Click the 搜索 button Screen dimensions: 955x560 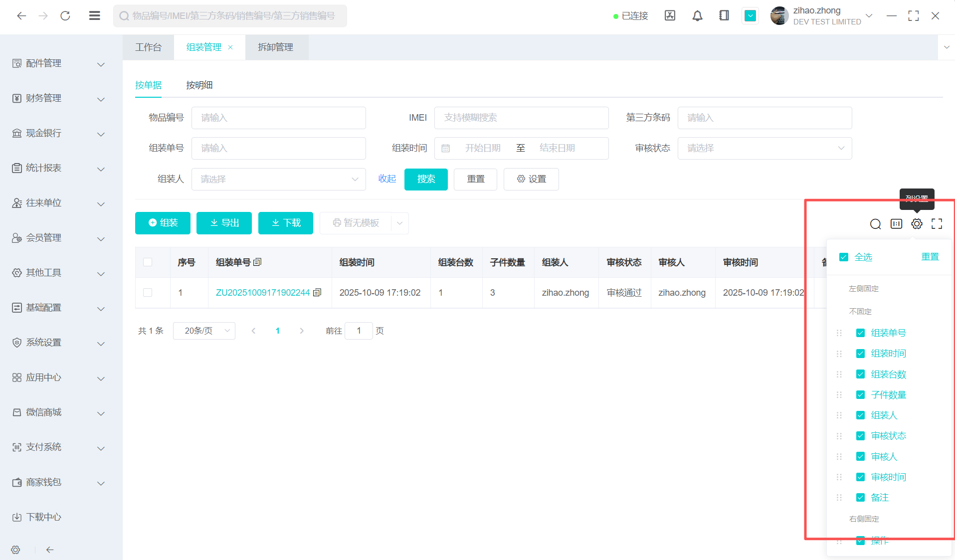pyautogui.click(x=426, y=179)
